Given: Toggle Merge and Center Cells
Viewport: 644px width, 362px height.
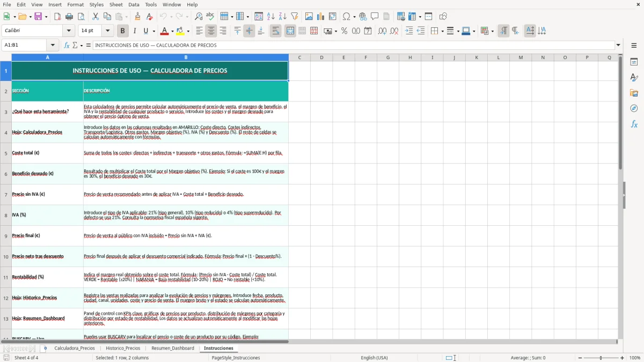Looking at the screenshot, I should click(x=290, y=31).
